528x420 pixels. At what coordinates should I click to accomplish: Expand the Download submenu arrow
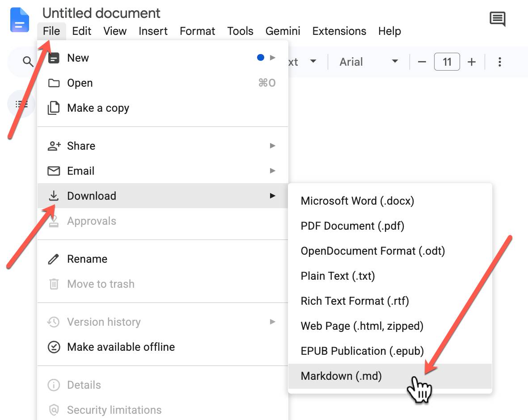pyautogui.click(x=272, y=196)
